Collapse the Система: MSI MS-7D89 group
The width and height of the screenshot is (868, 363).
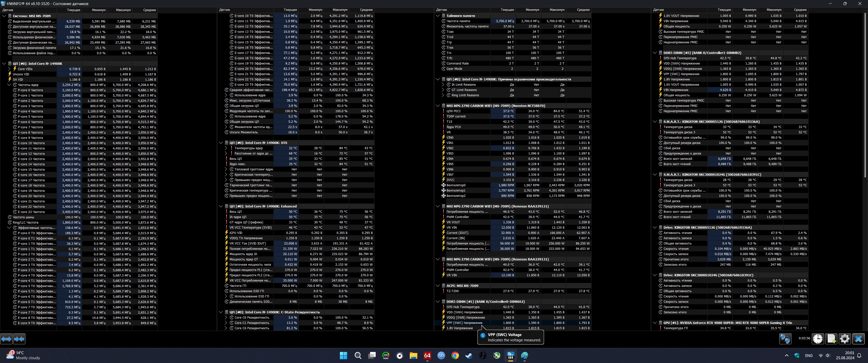(x=4, y=16)
